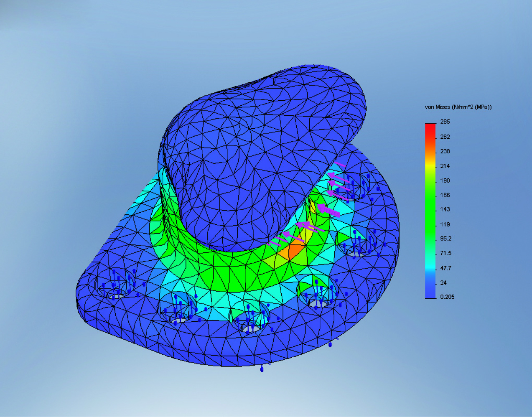This screenshot has height=417, width=532.
Task: Click the largest purple force arrow
Action: coord(328,210)
